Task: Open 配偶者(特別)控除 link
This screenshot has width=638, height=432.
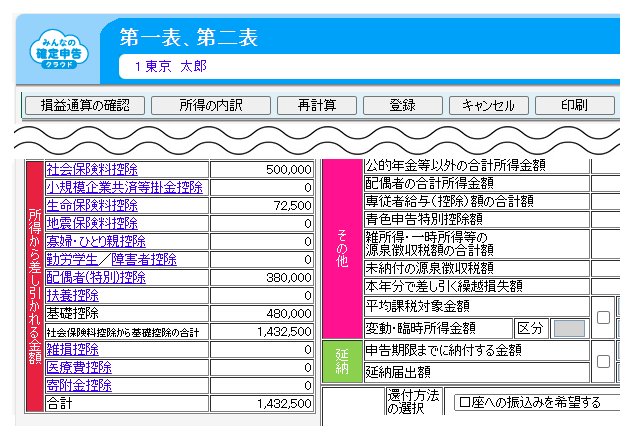Action: tap(96, 277)
